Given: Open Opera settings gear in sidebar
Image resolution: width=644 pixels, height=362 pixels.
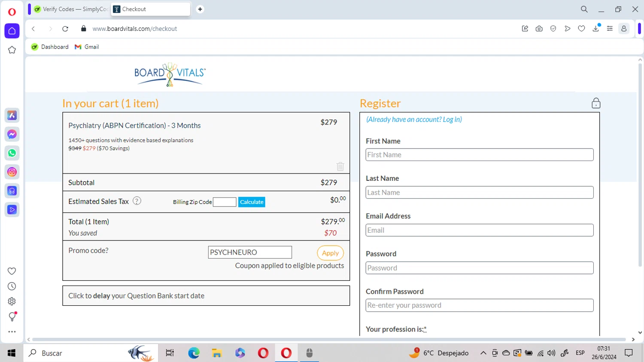Looking at the screenshot, I should 12,301.
